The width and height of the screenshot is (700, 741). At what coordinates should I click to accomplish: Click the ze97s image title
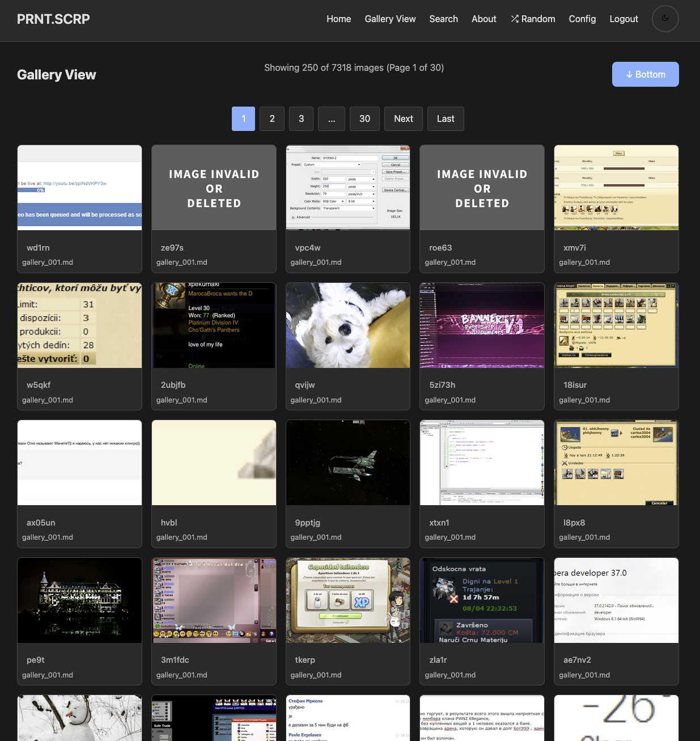172,248
